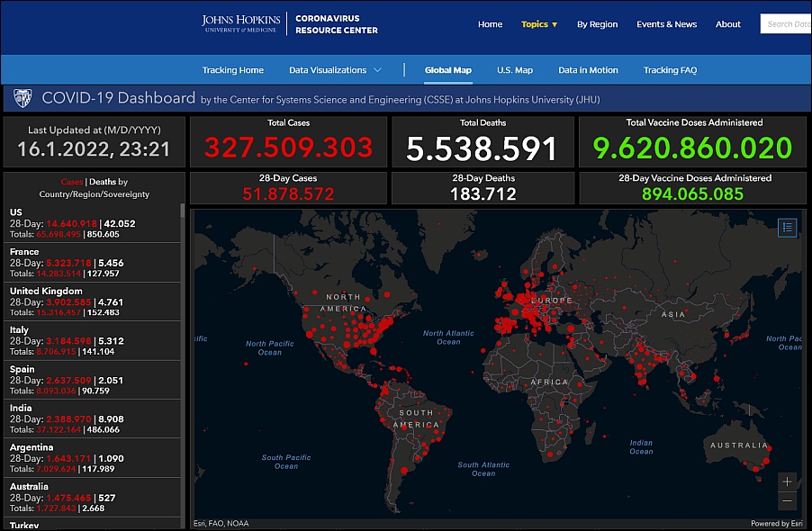Viewport: 812px width, 531px height.
Task: Click the last updated date 16.1.2022, 23:21
Action: pyautogui.click(x=94, y=149)
